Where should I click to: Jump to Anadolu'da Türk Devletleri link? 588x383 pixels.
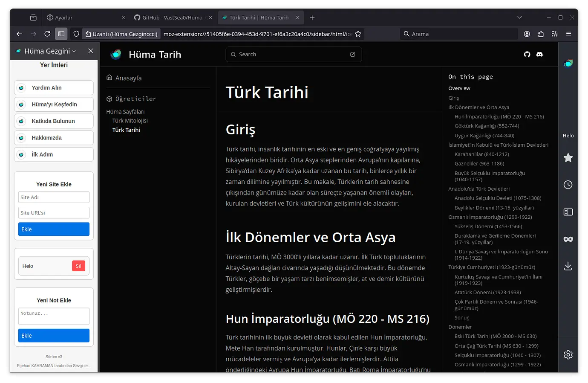479,189
